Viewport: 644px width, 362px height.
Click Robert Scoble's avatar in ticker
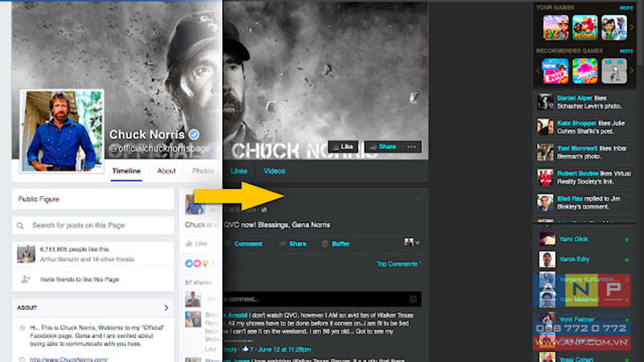546,177
